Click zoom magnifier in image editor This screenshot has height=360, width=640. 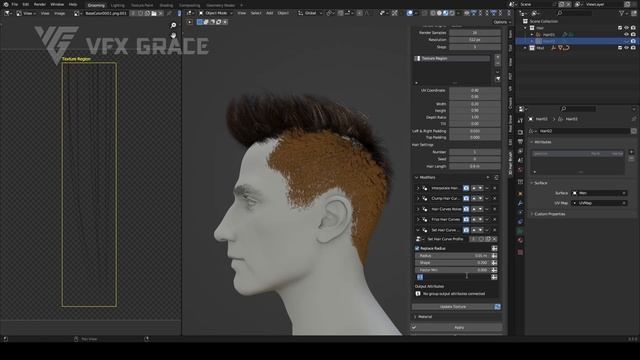pyautogui.click(x=173, y=25)
